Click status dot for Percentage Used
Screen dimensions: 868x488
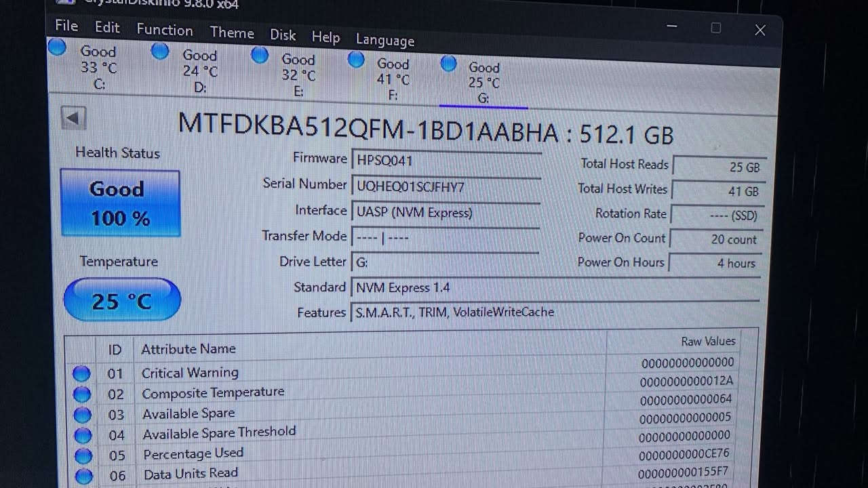pyautogui.click(x=83, y=456)
